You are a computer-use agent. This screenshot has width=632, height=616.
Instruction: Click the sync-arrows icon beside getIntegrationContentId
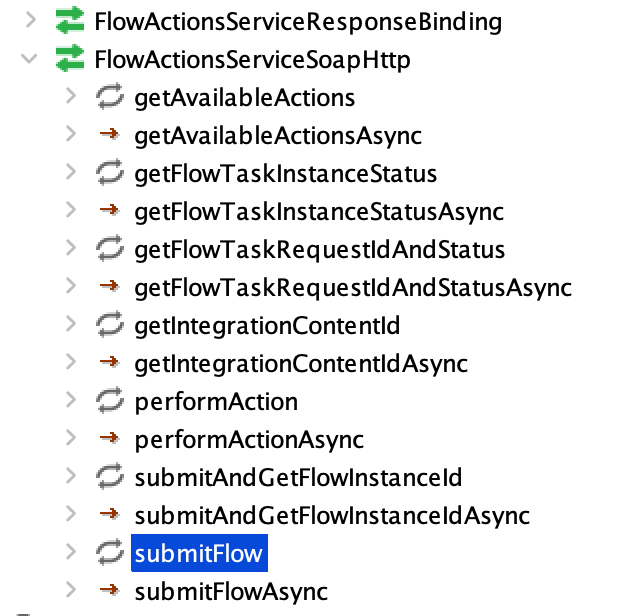109,326
